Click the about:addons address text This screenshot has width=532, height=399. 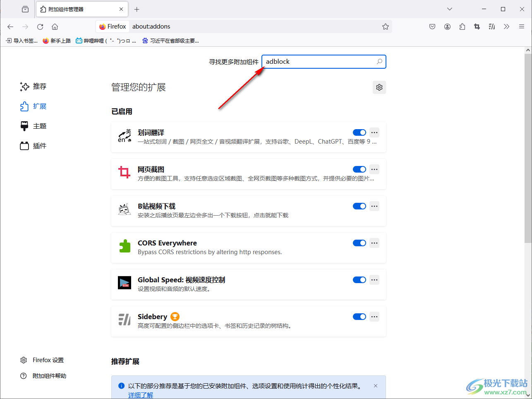pos(151,26)
